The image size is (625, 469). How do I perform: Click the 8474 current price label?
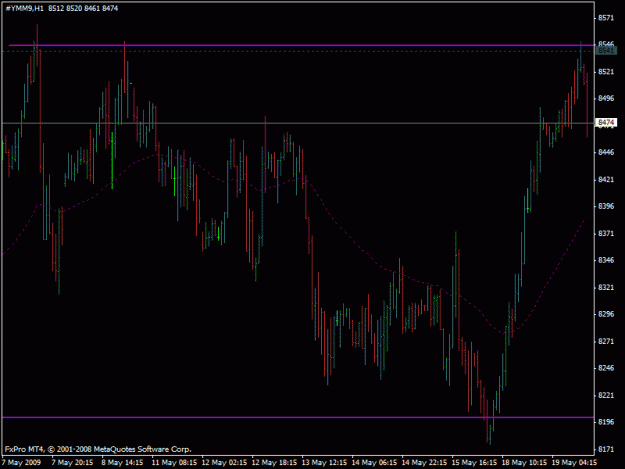[606, 122]
